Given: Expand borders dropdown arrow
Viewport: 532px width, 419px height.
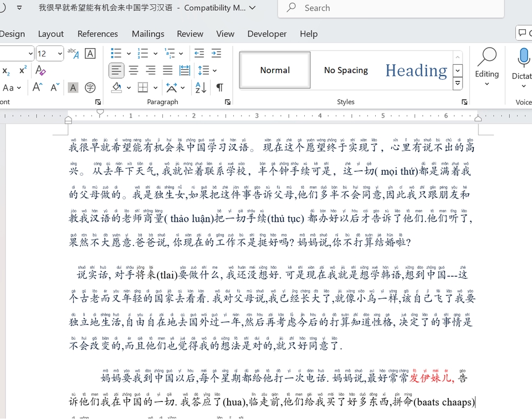Looking at the screenshot, I should 155,88.
